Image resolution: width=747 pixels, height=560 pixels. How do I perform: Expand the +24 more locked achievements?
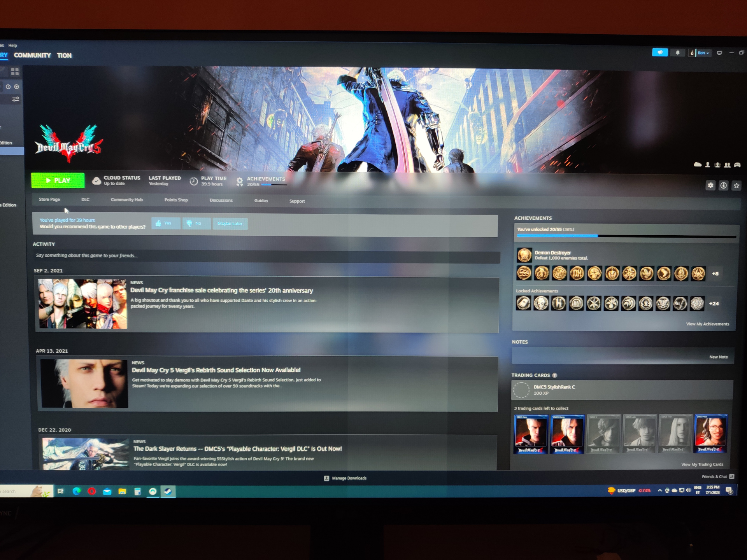pos(714,304)
